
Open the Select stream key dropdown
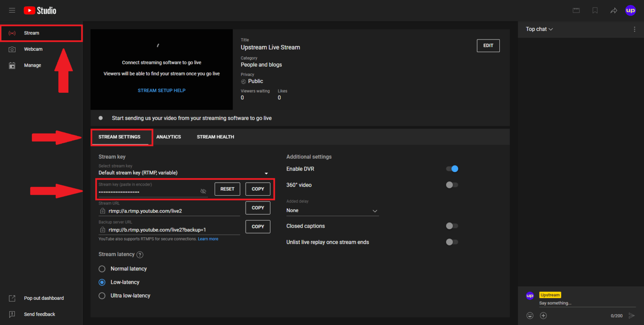click(x=266, y=173)
